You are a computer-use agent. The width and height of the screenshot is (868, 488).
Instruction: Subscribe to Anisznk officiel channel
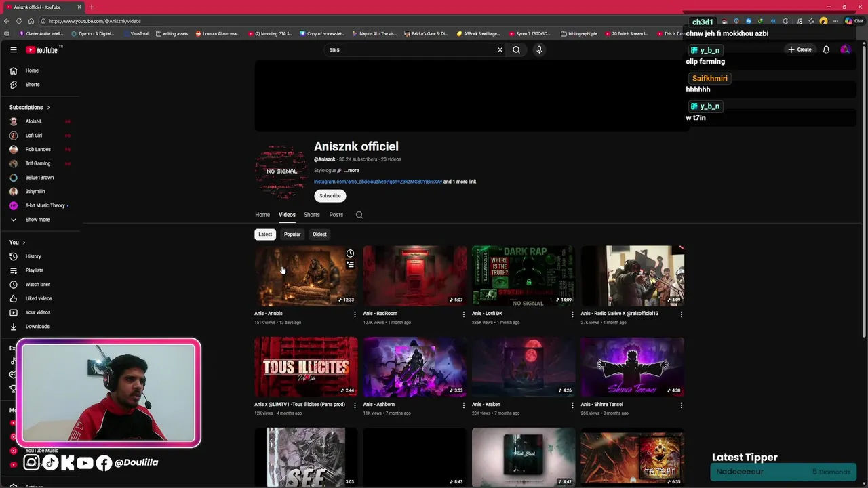tap(330, 196)
